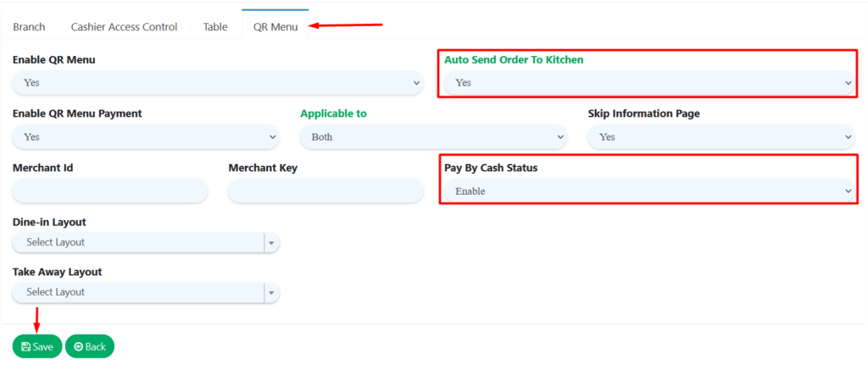
Task: Click the Take Away Layout caret arrow
Action: coord(271,293)
